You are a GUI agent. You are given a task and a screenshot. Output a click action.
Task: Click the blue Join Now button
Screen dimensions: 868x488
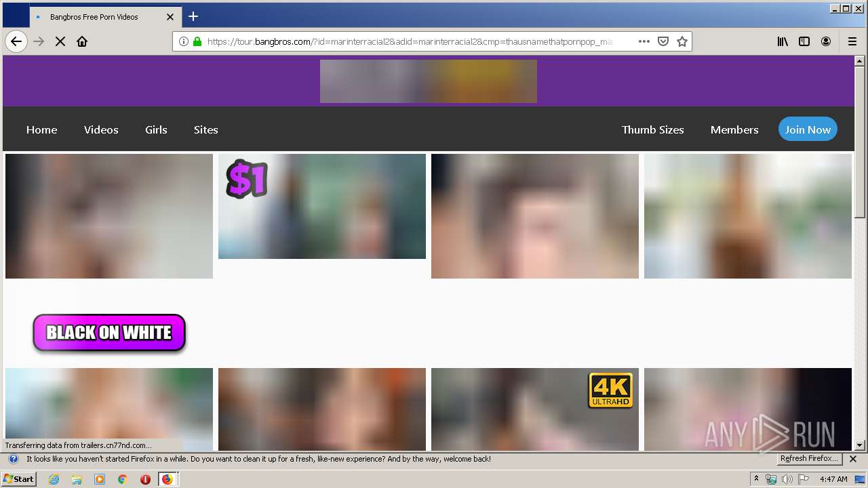point(808,129)
